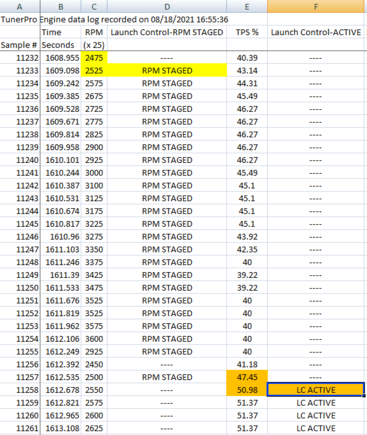Select the TPS % header cell
367x435 pixels.
pos(247,32)
